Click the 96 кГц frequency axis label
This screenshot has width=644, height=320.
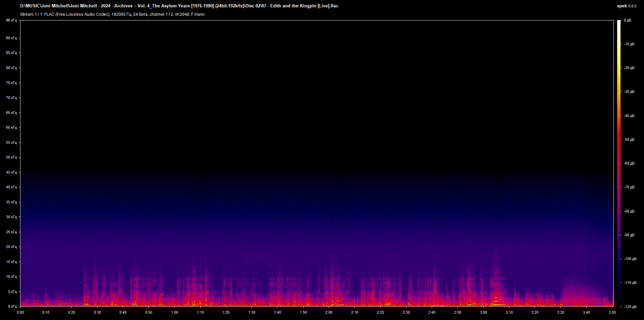11,20
